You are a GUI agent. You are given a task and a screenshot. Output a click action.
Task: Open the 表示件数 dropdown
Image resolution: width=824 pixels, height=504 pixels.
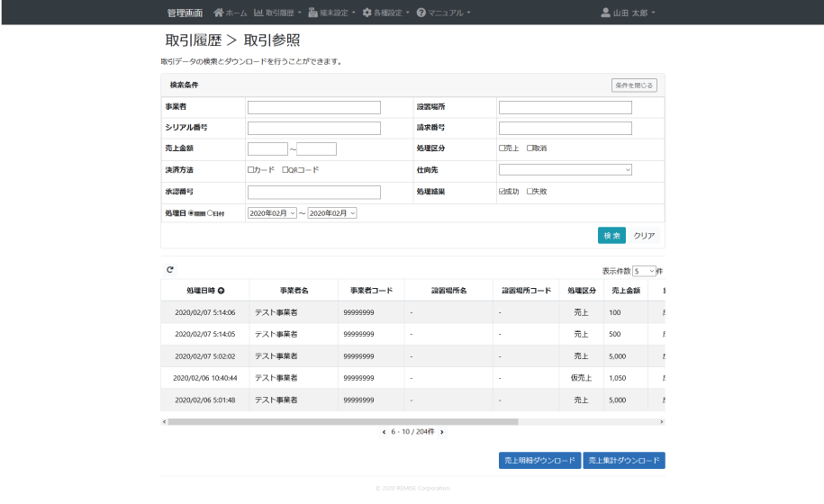click(644, 271)
